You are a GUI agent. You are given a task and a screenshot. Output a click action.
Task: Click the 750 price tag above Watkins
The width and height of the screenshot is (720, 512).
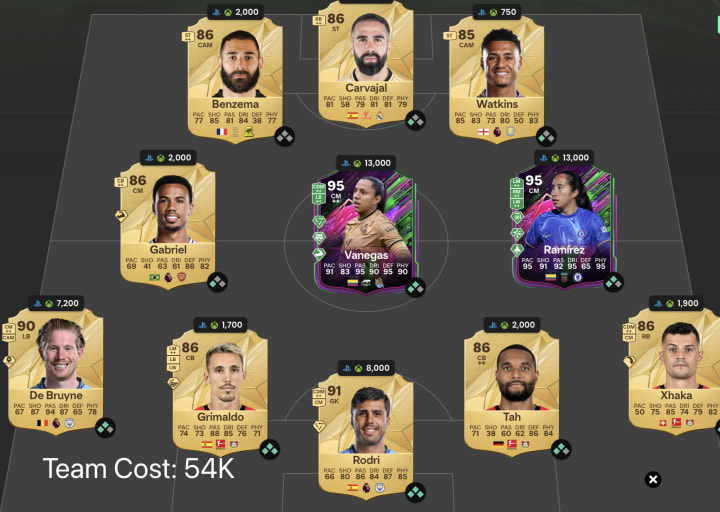coord(497,12)
